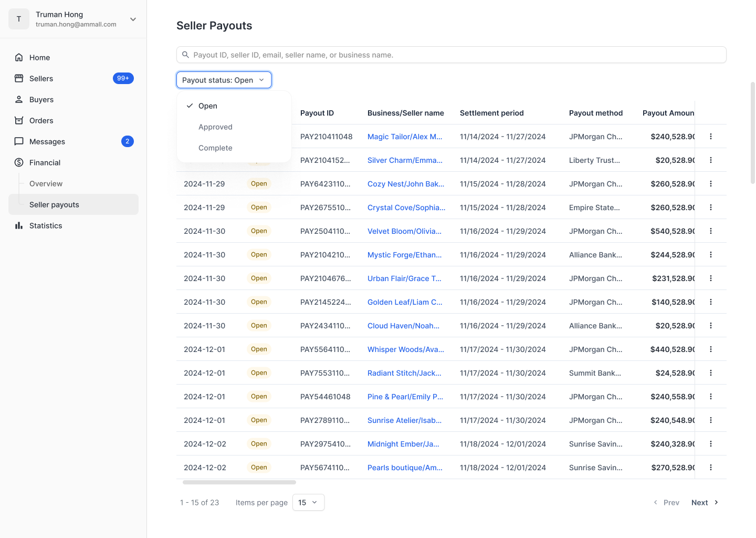Open the Radiant Stitch/Jack... seller link
This screenshot has width=756, height=538.
404,373
